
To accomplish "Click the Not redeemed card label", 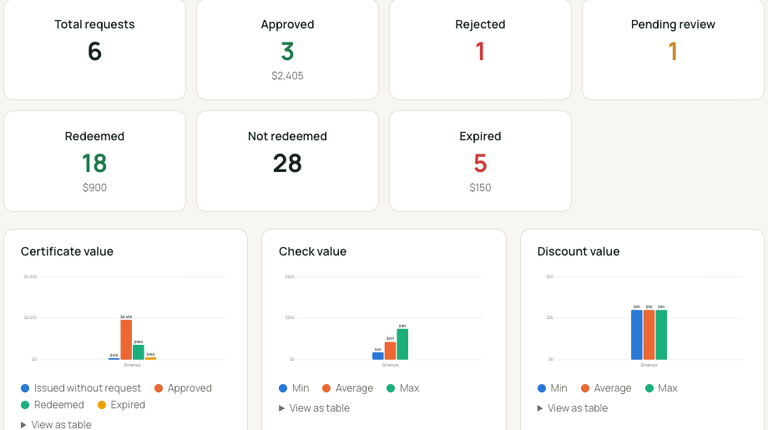I will [288, 136].
